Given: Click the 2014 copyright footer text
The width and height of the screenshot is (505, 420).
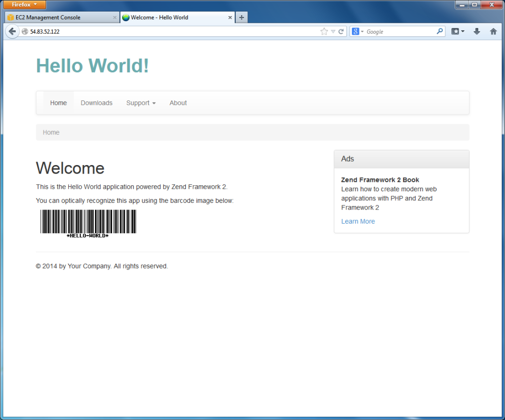Looking at the screenshot, I should (x=102, y=266).
